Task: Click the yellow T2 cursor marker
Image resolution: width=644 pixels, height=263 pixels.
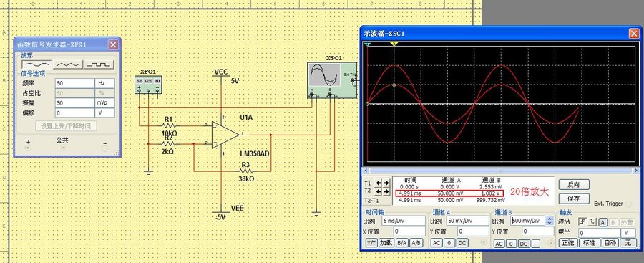Action: pos(394,43)
